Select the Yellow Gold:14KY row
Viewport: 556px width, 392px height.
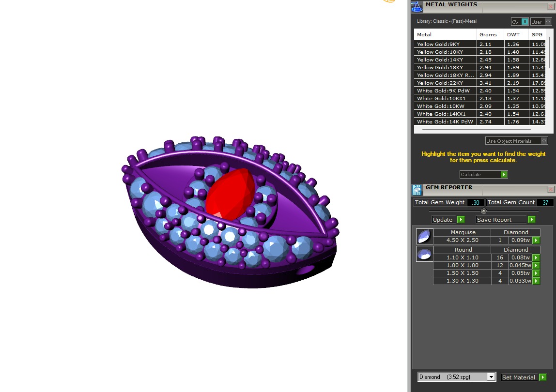(480, 60)
